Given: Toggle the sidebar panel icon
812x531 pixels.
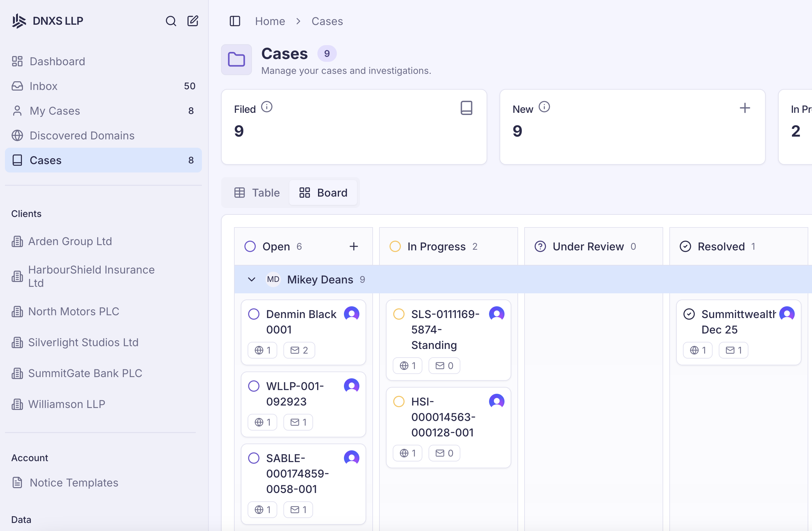Looking at the screenshot, I should pyautogui.click(x=235, y=21).
